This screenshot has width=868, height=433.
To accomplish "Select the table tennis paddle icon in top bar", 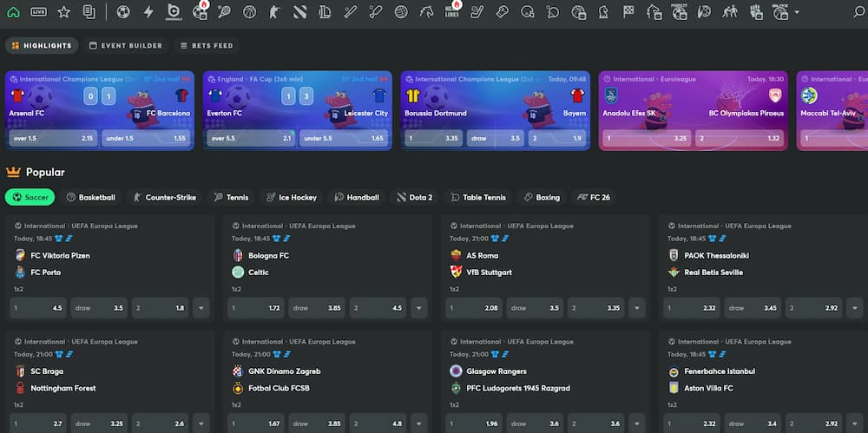I will [x=552, y=12].
